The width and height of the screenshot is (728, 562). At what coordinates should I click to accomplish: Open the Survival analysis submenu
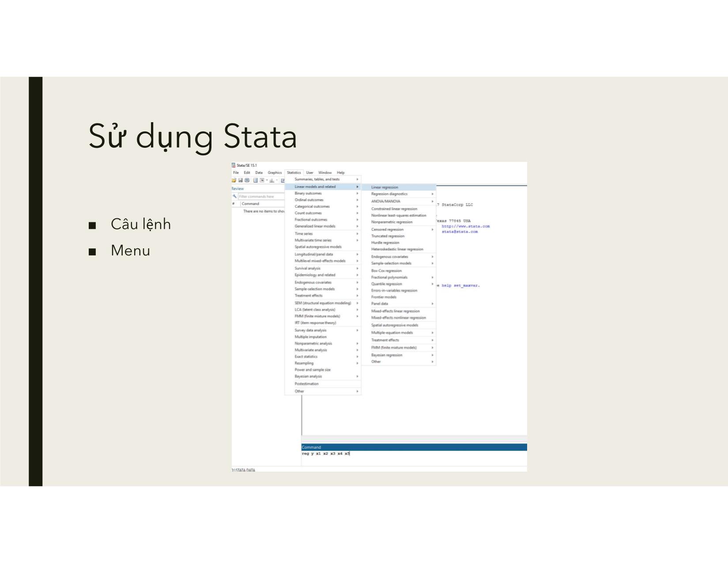click(323, 268)
